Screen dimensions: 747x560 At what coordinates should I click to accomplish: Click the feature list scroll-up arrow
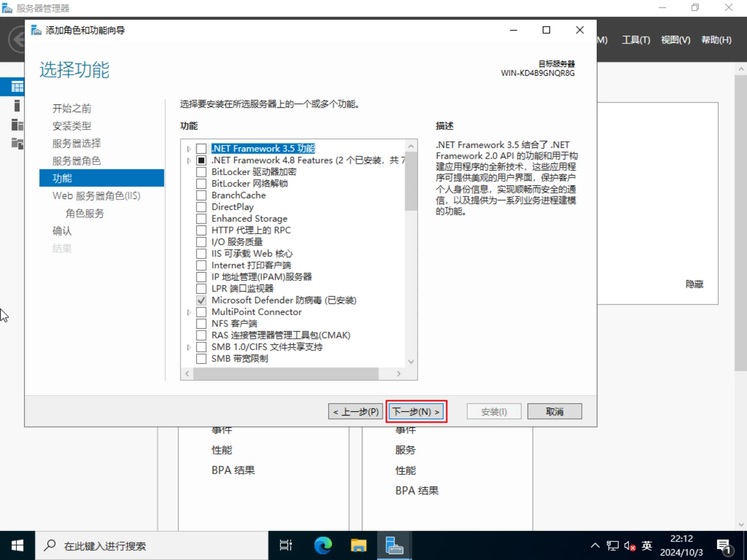coord(411,146)
